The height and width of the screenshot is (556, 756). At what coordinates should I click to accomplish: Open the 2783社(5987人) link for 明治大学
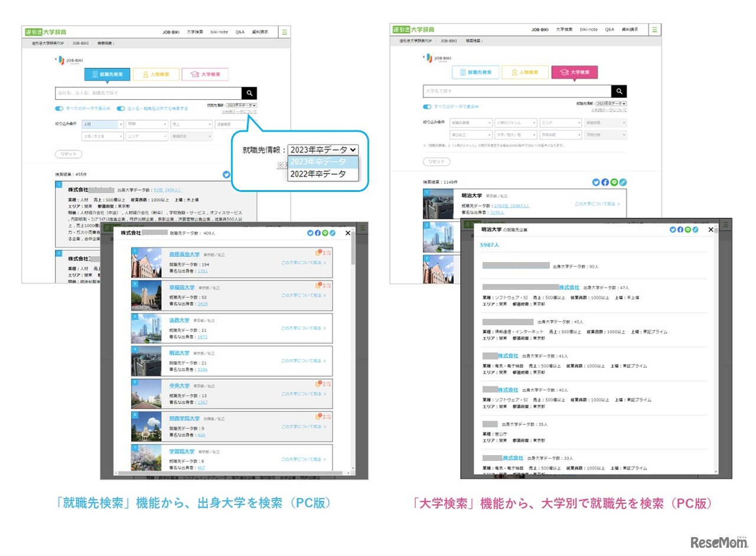512,205
